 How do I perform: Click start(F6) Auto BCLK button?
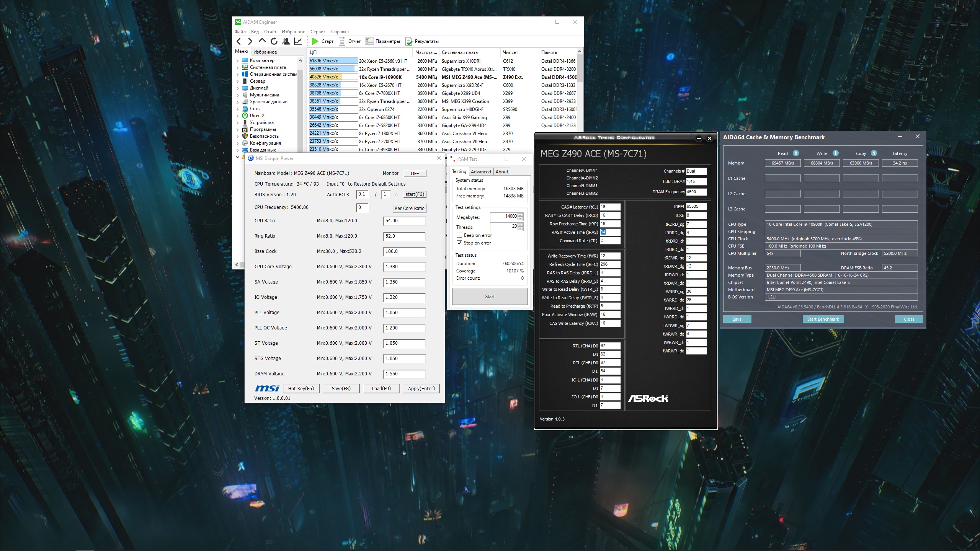tap(415, 194)
